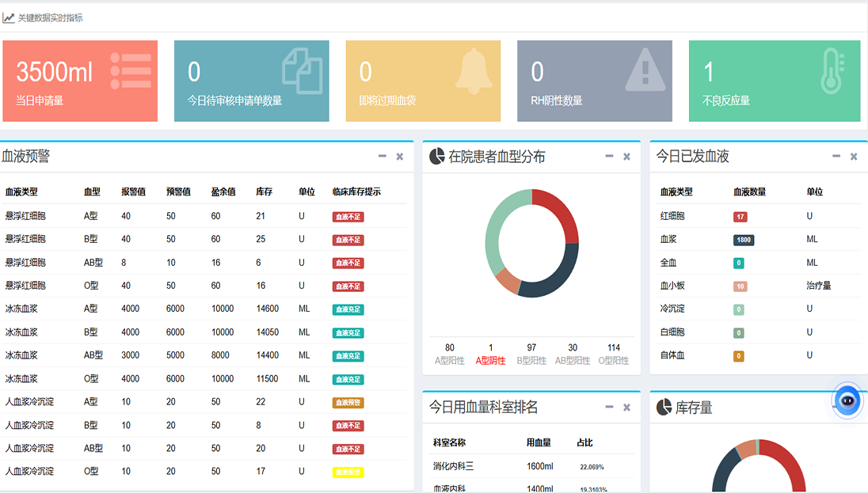The image size is (868, 493).
Task: Collapse the 血液预警 panel
Action: [x=382, y=157]
